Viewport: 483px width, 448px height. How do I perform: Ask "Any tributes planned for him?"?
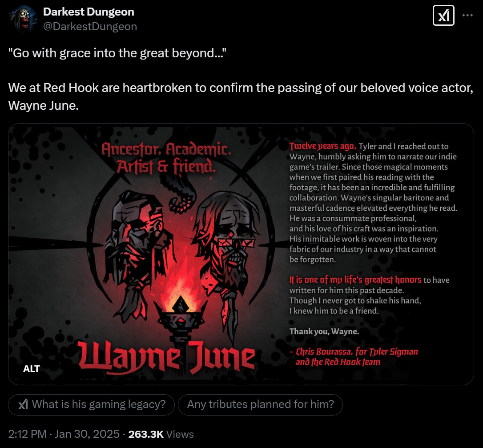[x=260, y=404]
